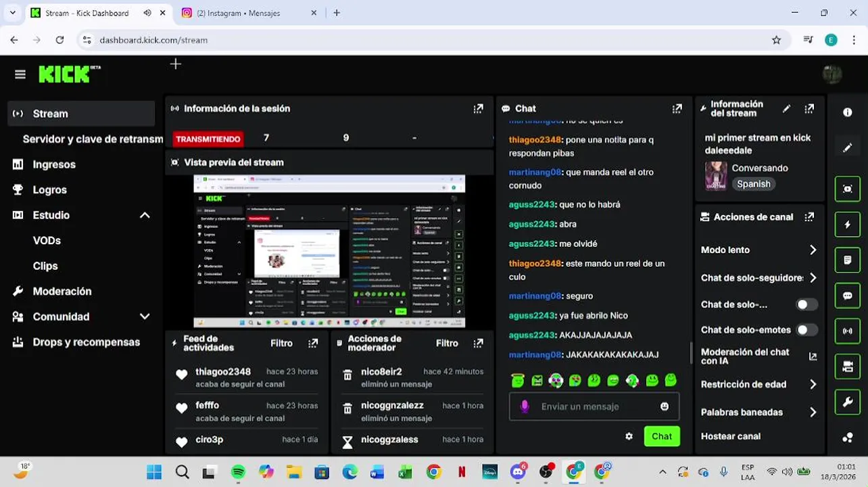Expand the Comunidad section chevron

coord(145,317)
